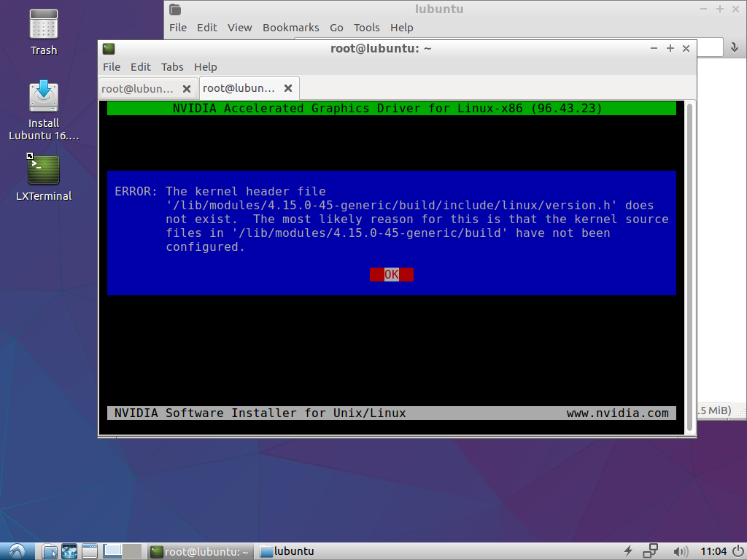Open Tools menu in lubuntu file manager

tap(366, 28)
